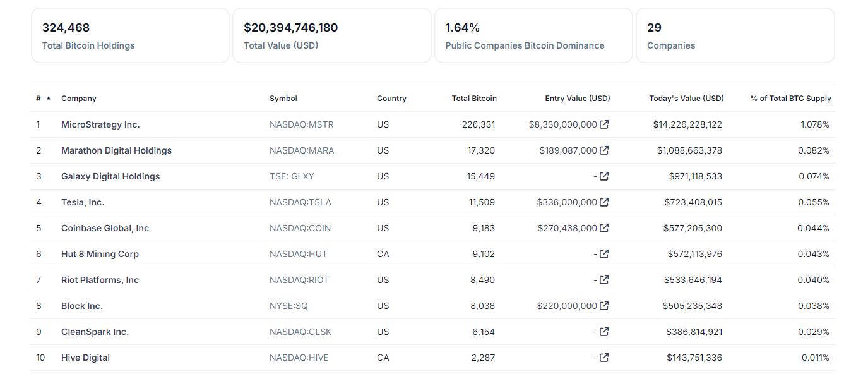Click the NASDAQ:MARA symbol
868x374 pixels.
[x=302, y=150]
